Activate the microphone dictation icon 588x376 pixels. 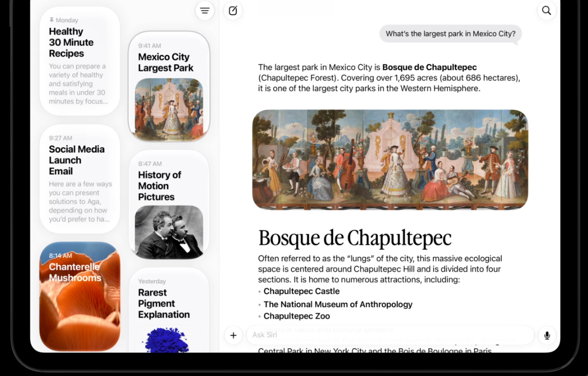click(x=547, y=335)
